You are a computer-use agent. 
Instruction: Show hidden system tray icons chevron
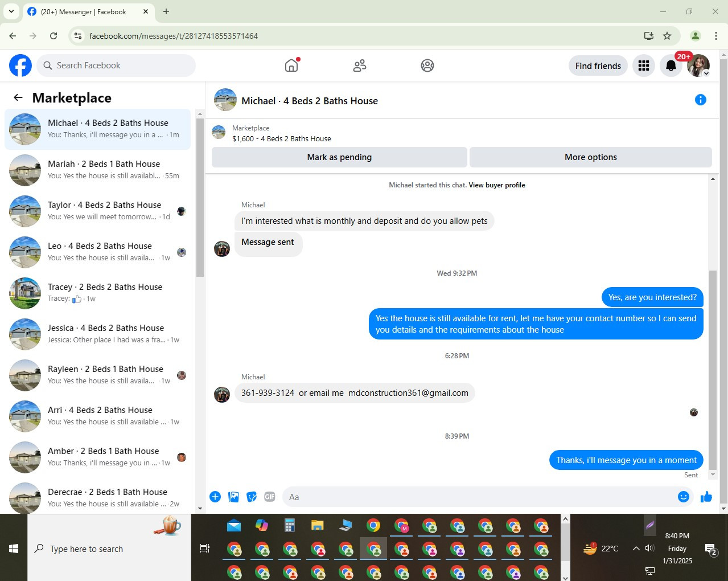tap(636, 549)
